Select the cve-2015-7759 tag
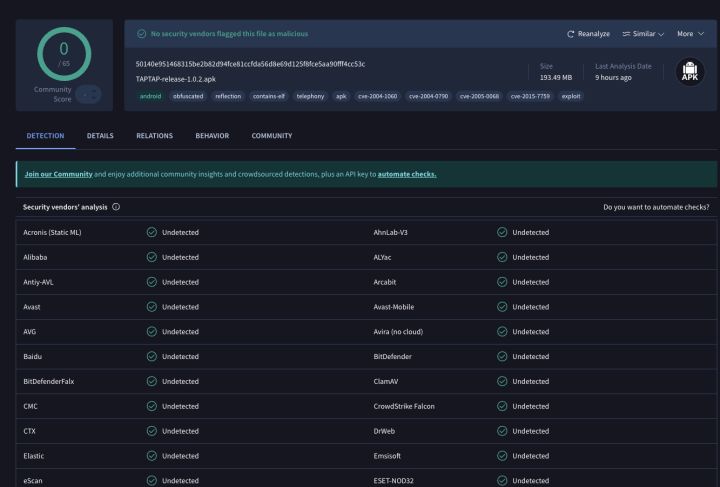 (x=530, y=96)
